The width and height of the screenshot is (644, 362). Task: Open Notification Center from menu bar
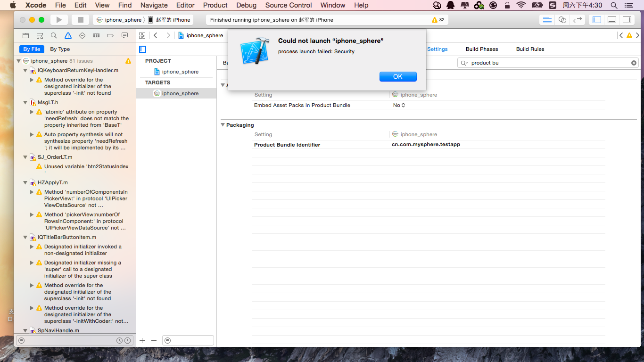[628, 5]
